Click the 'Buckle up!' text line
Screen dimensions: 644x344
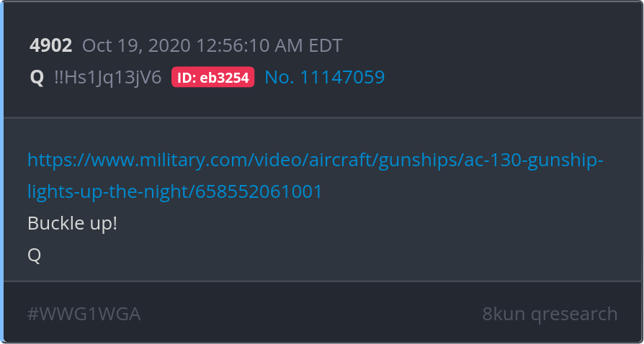72,223
